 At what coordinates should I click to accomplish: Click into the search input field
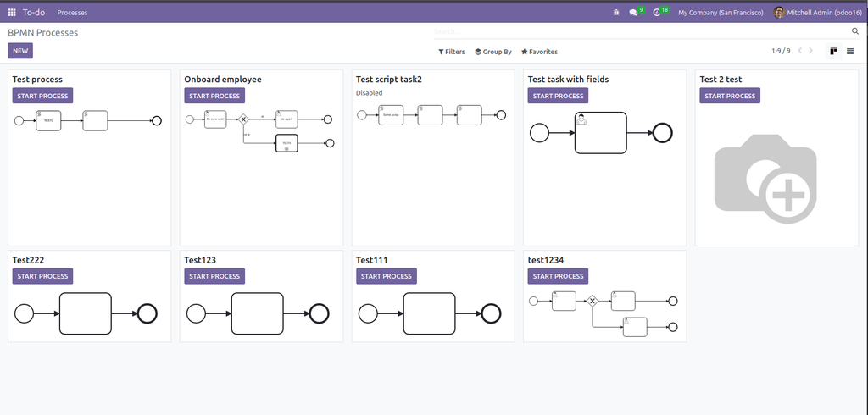click(x=643, y=31)
